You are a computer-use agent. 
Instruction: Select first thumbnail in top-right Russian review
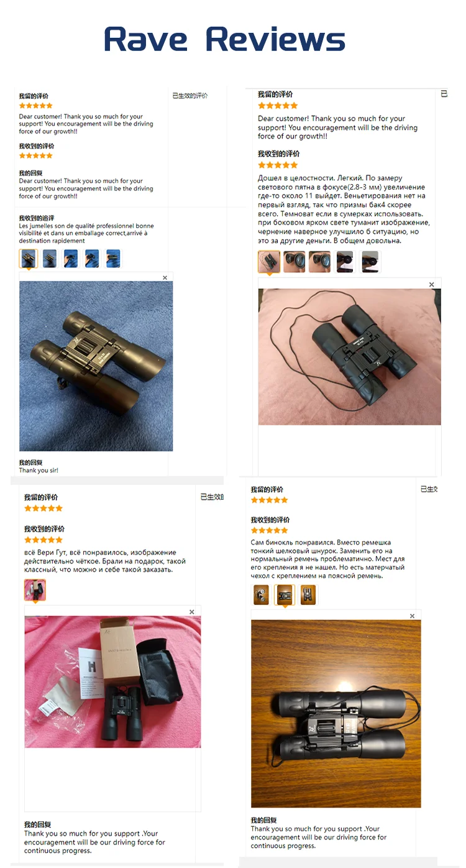coord(269,262)
